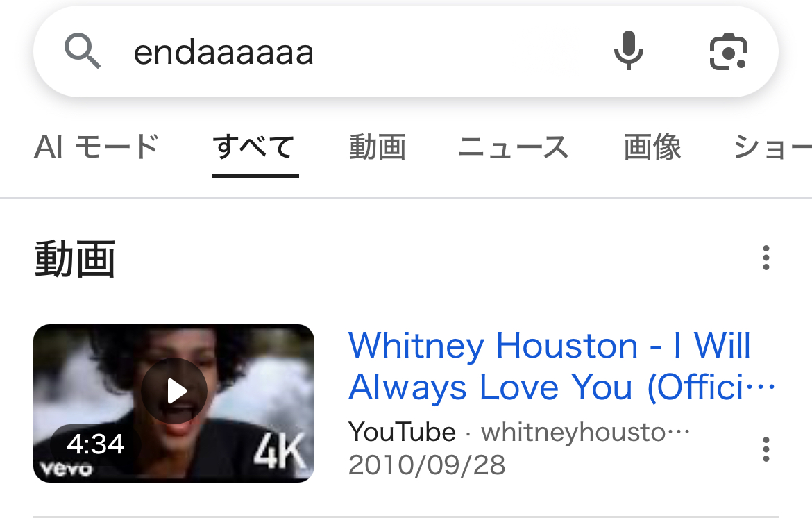Switch to the 動画 tab
This screenshot has width=812, height=518.
tap(378, 147)
